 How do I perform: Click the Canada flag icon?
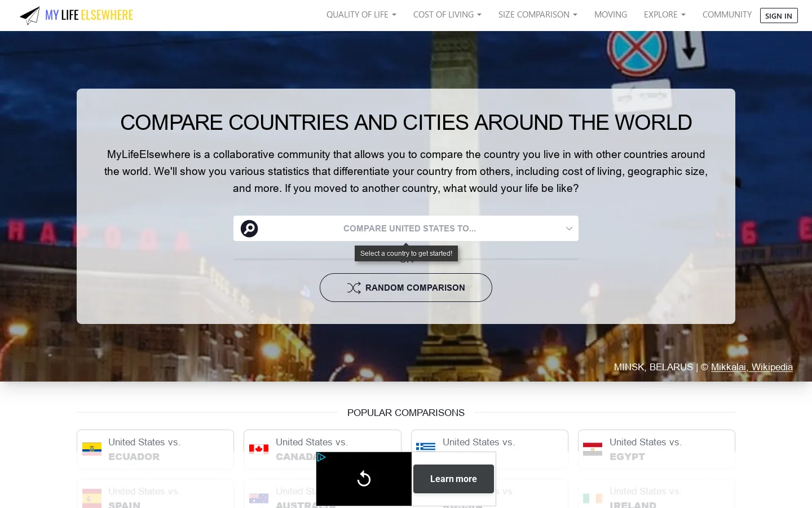(259, 449)
